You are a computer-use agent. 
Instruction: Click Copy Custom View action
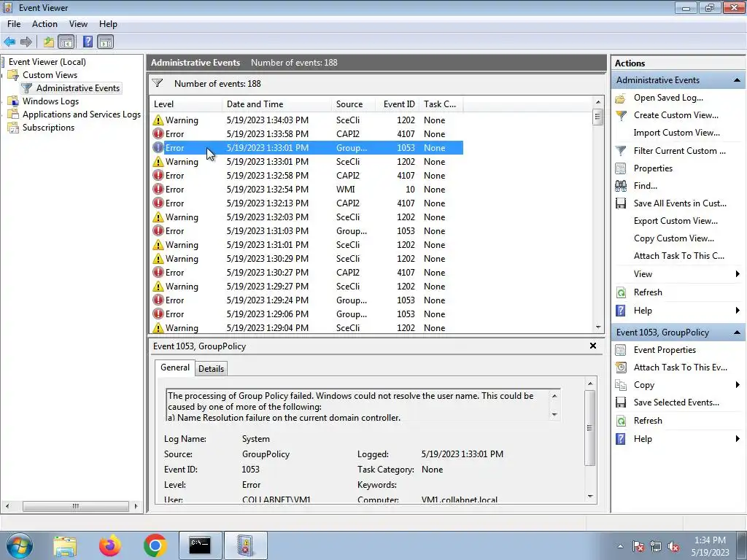pyautogui.click(x=673, y=239)
